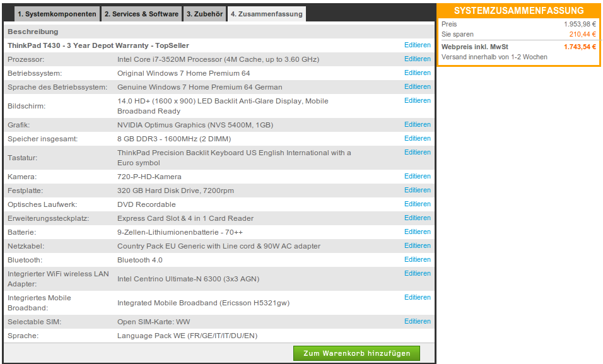Edit the Erweiterungssteckplatz row
This screenshot has width=603, height=364.
[x=418, y=218]
